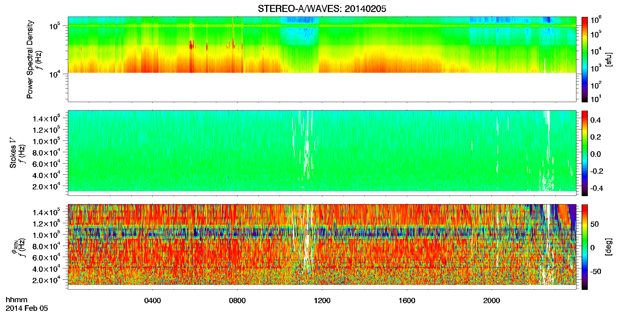The image size is (644, 332).
Task: Click the 1200 time axis label
Action: (322, 301)
